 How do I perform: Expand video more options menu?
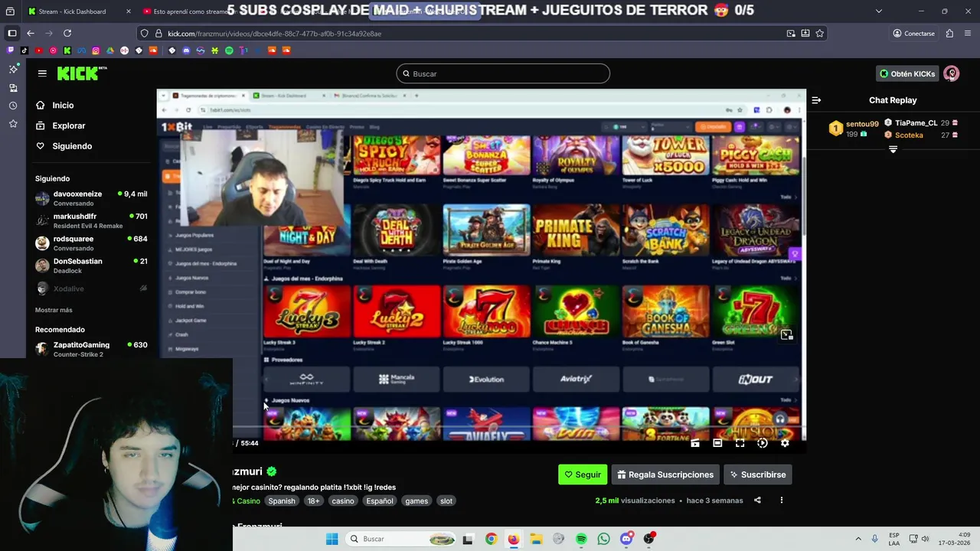pyautogui.click(x=782, y=500)
